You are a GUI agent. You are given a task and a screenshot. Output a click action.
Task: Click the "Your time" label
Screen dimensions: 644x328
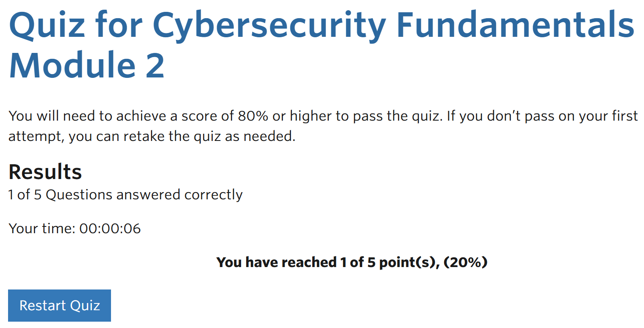click(x=42, y=229)
